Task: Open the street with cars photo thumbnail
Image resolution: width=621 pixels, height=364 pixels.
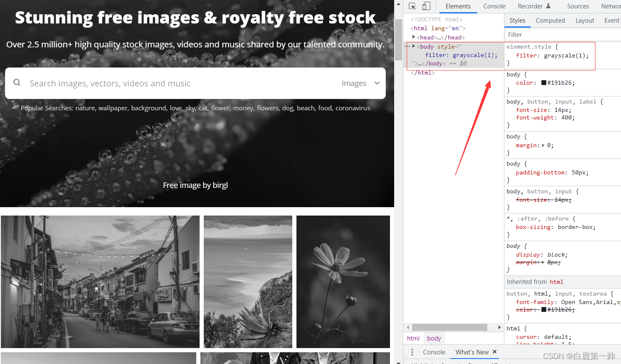Action: coord(100,282)
